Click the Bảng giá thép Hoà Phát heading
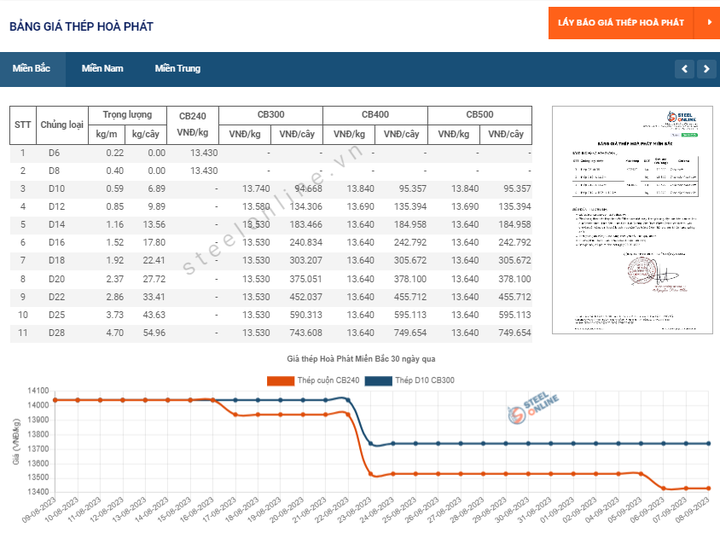 (81, 27)
